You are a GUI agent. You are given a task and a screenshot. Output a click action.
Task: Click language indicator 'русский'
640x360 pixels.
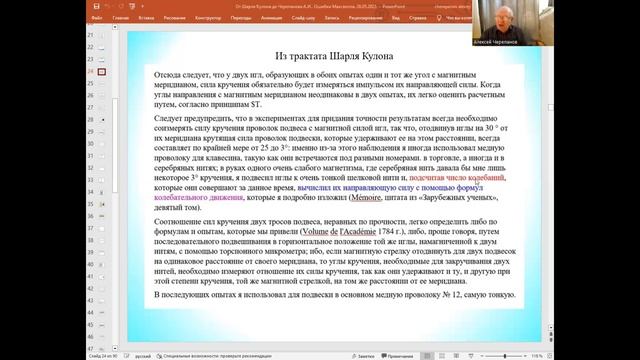143,356
